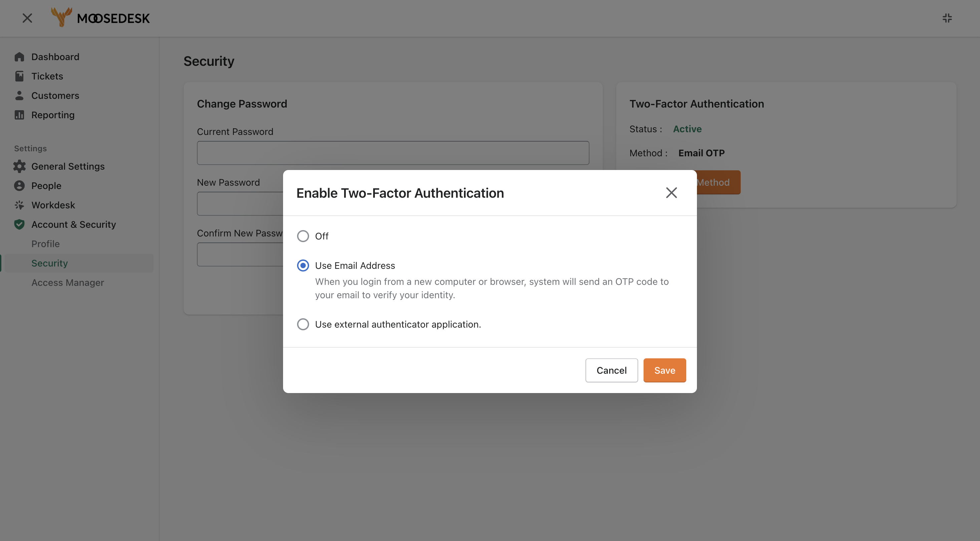Click the Cancel button
This screenshot has height=541, width=980.
[611, 370]
